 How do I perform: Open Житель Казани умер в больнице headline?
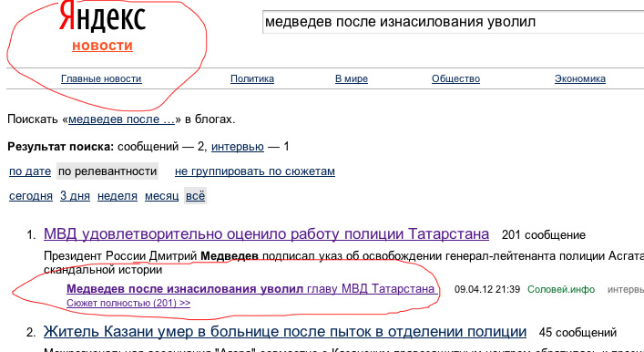click(x=285, y=332)
